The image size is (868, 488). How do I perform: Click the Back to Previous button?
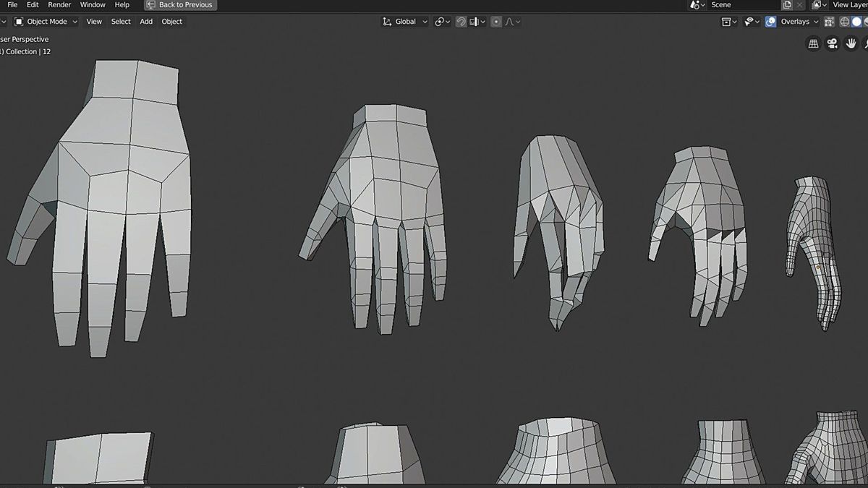pos(179,5)
